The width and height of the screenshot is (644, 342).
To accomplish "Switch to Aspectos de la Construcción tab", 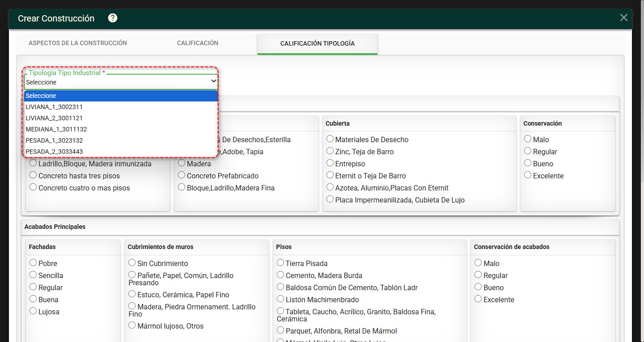I will click(78, 43).
